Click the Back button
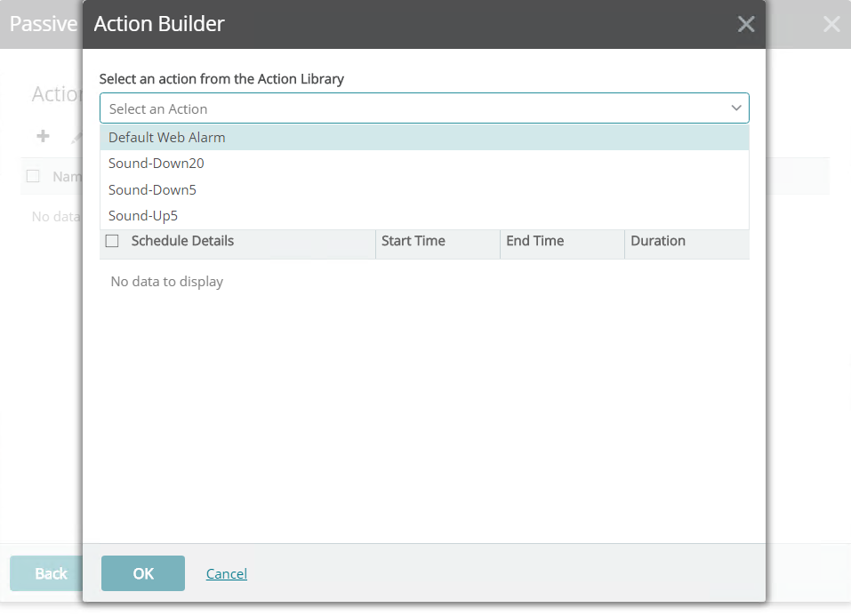 pyautogui.click(x=49, y=573)
